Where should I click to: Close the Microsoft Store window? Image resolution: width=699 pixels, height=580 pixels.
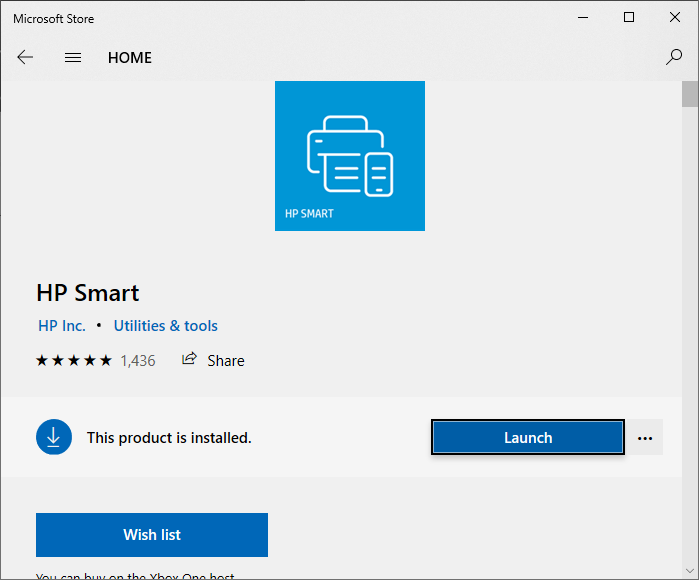click(x=674, y=17)
